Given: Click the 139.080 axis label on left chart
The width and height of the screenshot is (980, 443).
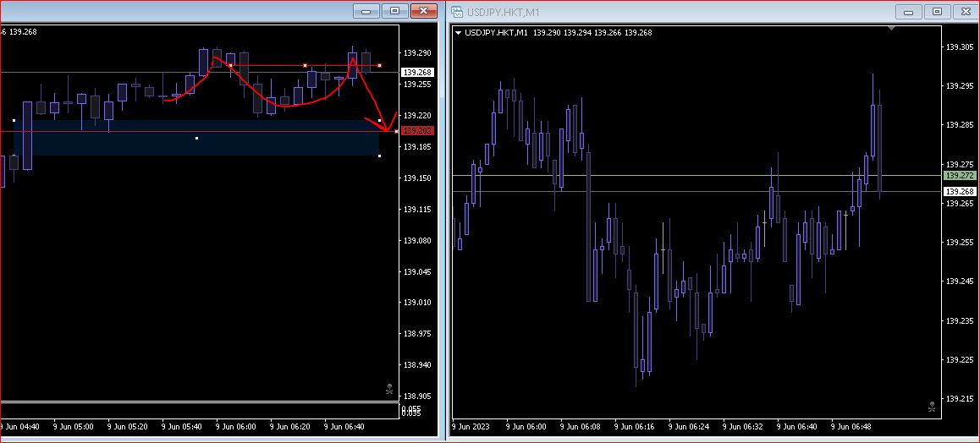Looking at the screenshot, I should pos(419,240).
